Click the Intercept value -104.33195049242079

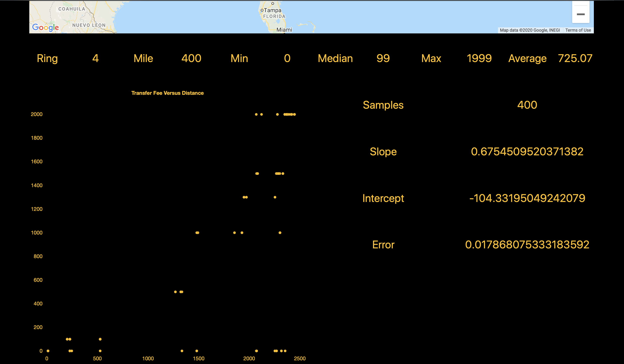[527, 198]
